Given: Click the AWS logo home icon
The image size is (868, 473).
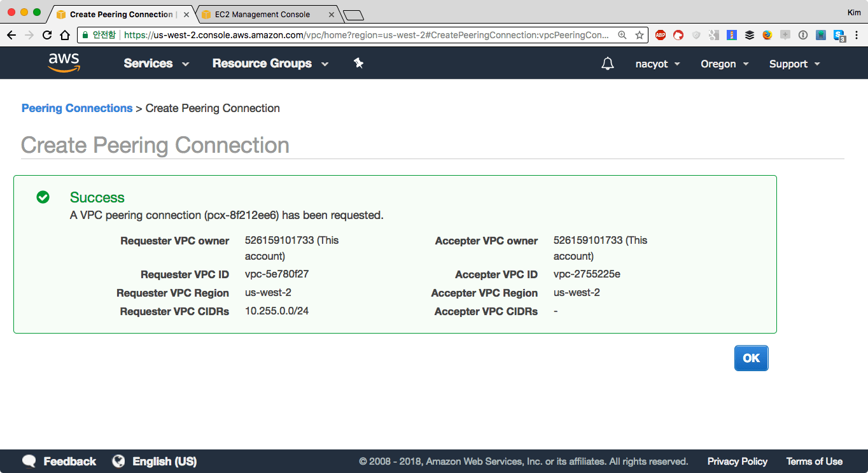Looking at the screenshot, I should pos(64,63).
